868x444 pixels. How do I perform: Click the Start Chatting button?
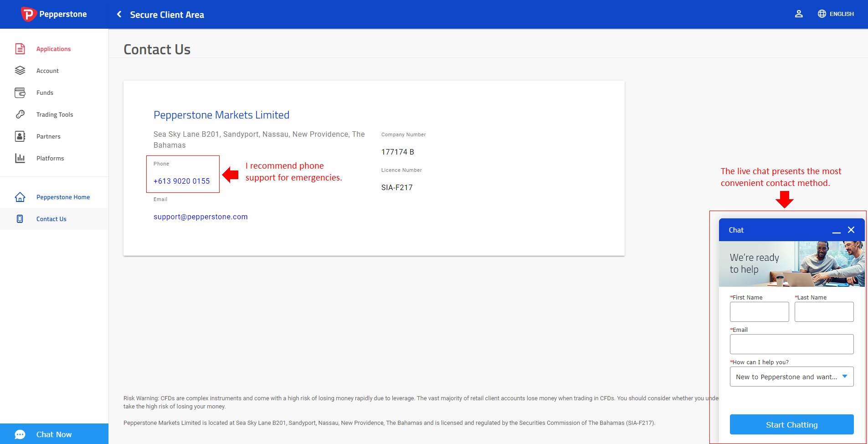[x=791, y=424]
